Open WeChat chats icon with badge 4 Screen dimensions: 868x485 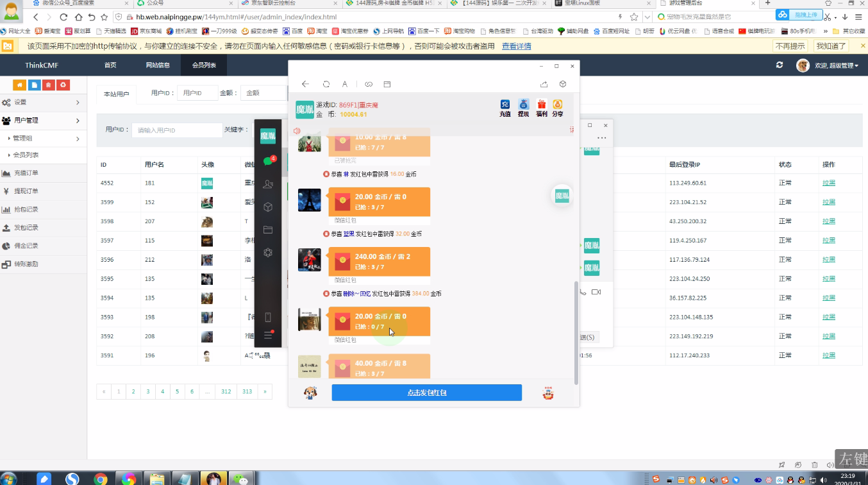[269, 161]
